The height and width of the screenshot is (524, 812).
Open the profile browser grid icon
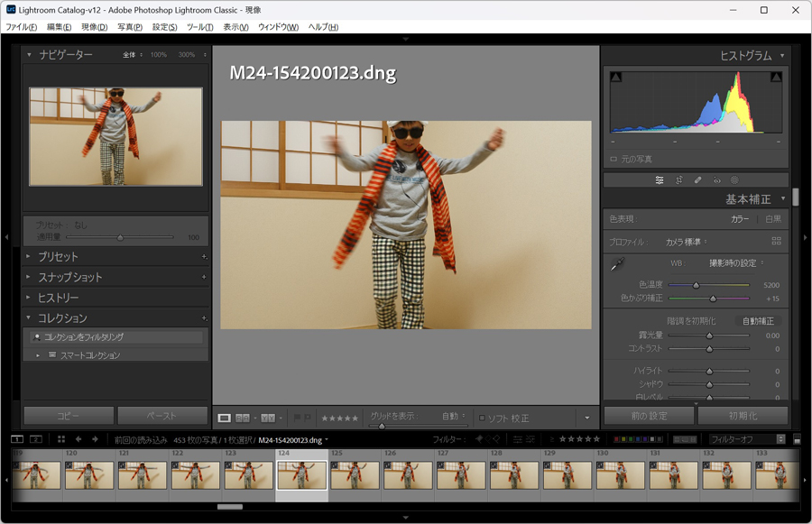776,242
